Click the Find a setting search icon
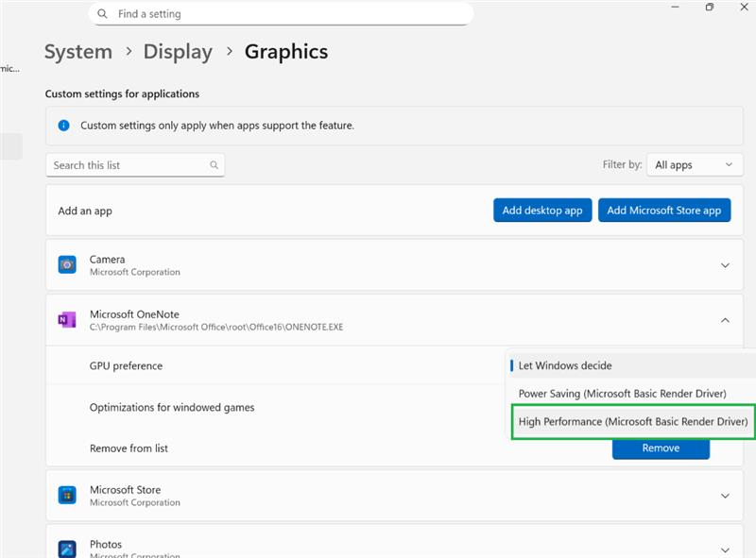This screenshot has width=756, height=558. click(102, 14)
